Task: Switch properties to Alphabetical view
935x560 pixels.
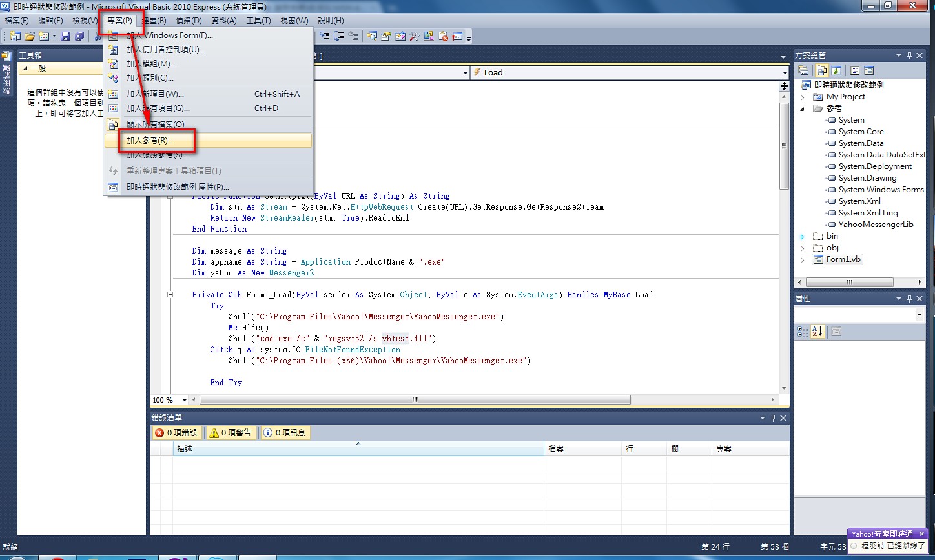Action: (817, 332)
